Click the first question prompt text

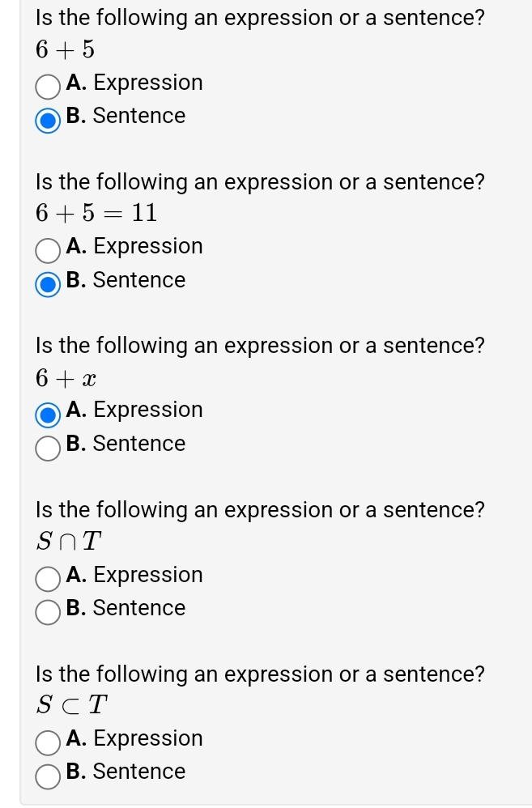click(260, 17)
